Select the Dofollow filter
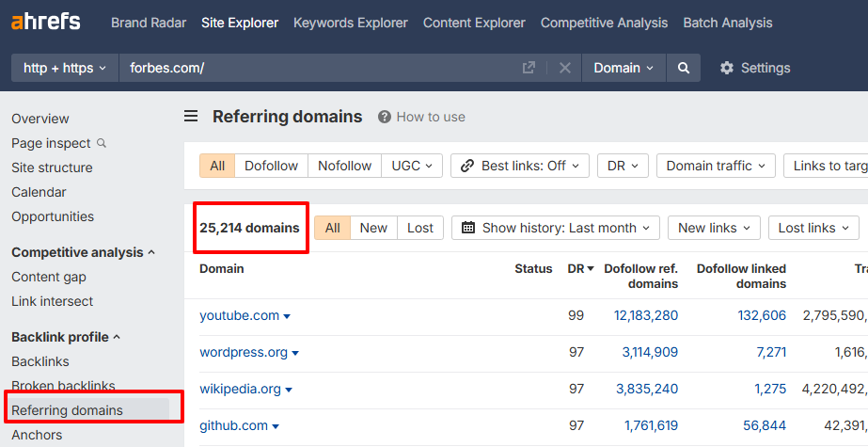868x447 pixels. [271, 166]
